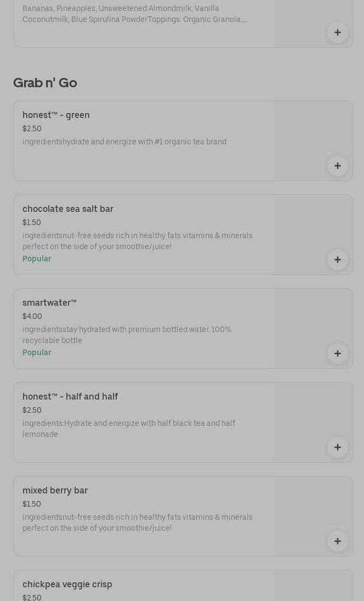Click the Popular tag on smartwater

coord(37,353)
